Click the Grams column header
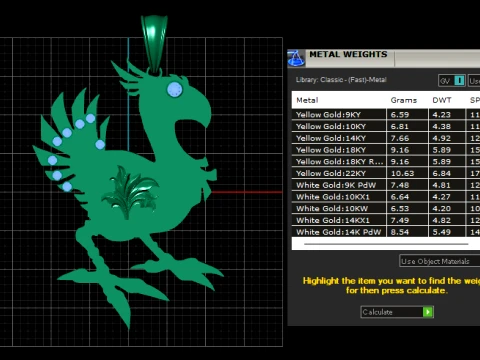Screen dimensions: 480x360 click(x=404, y=100)
